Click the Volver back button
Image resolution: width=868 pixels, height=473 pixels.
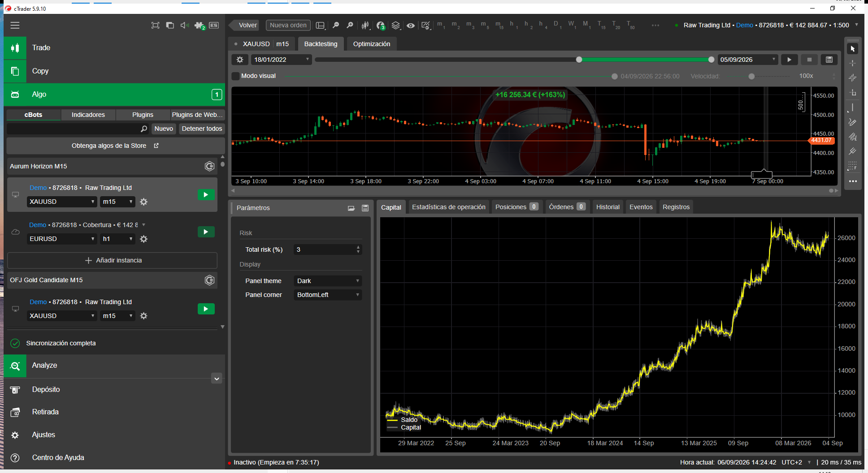[x=245, y=26]
